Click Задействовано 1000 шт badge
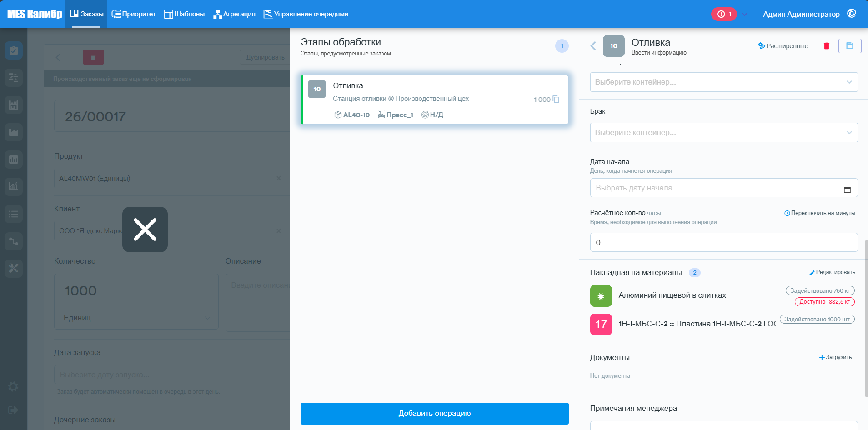 point(818,320)
